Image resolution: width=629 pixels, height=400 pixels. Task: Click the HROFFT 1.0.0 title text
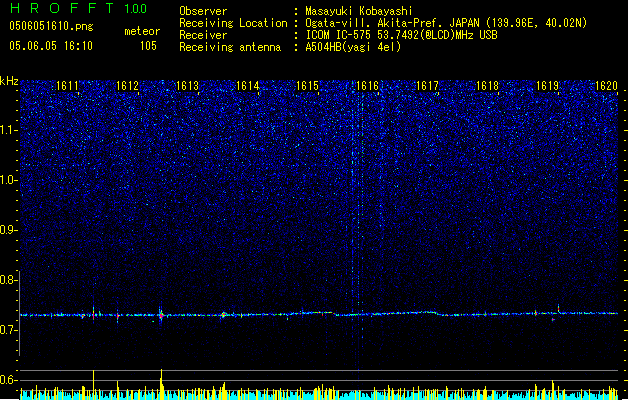(x=79, y=8)
